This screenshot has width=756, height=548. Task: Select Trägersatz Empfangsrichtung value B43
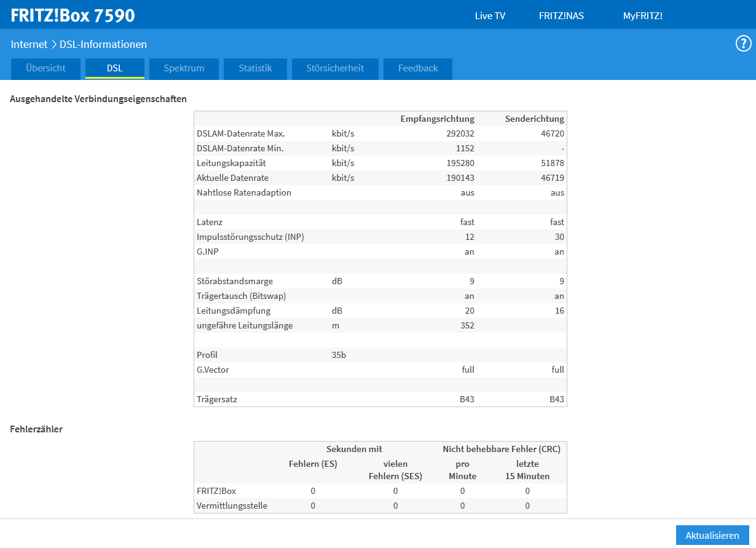click(x=467, y=399)
